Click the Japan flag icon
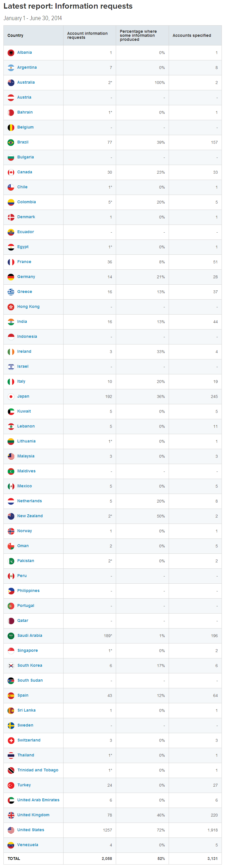Viewport: 225px width, 868px height. point(11,396)
